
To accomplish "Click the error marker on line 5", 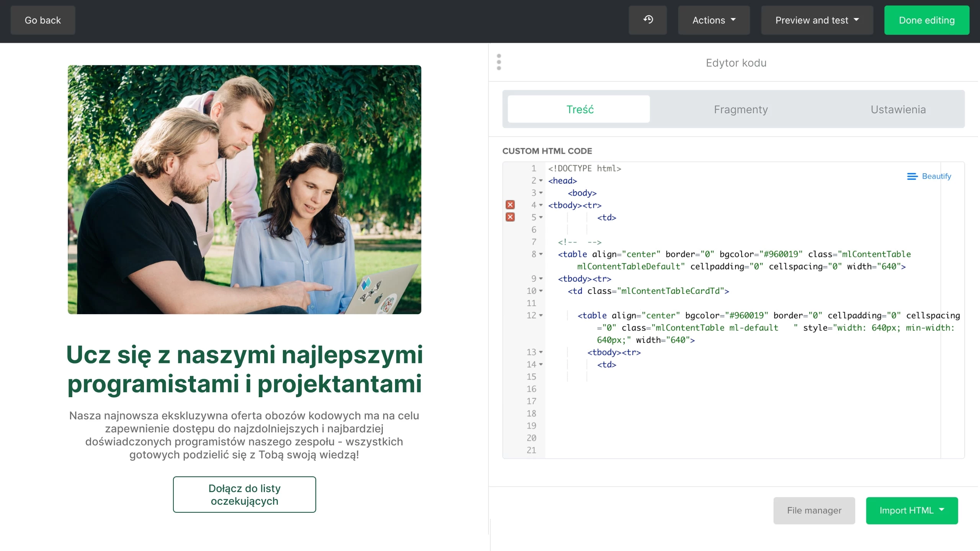I will 510,217.
